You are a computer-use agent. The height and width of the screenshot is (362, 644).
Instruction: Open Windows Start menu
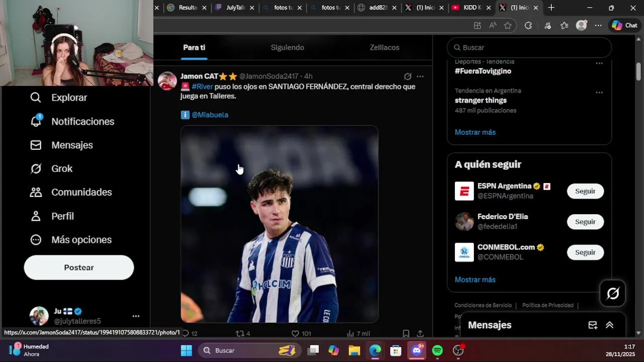coord(187,350)
